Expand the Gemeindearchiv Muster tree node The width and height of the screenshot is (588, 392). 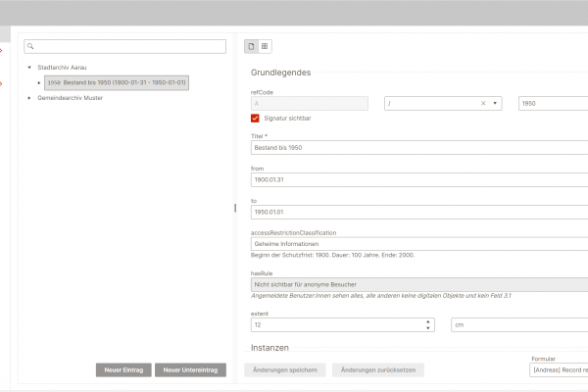click(x=29, y=98)
